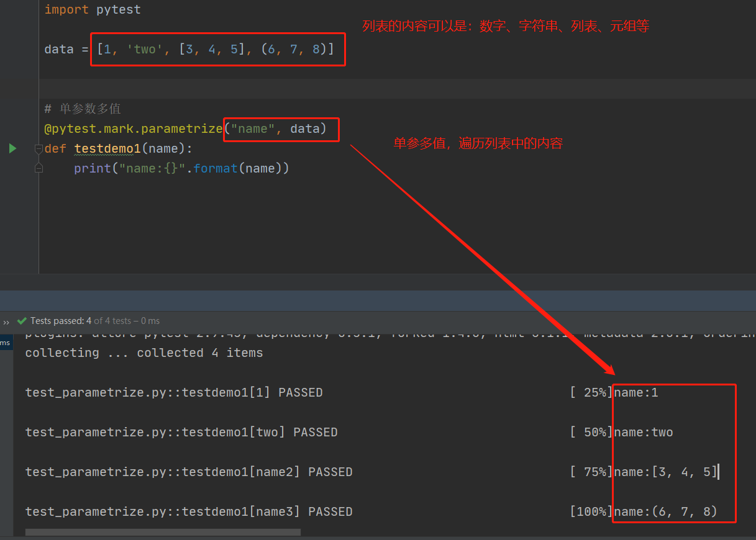756x540 pixels.
Task: Click 'collecting ... collected 4 items' output line
Action: point(144,353)
